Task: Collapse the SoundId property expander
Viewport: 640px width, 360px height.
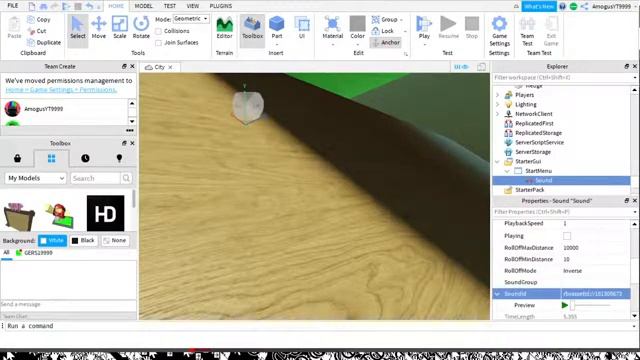Action: point(497,294)
